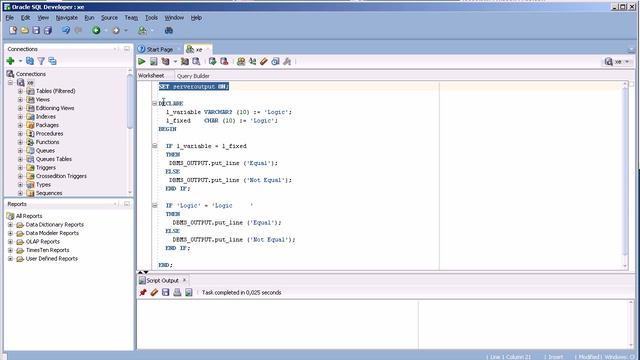Viewport: 640px width, 360px height.
Task: Click the SQL History clock icon
Action: click(x=275, y=61)
